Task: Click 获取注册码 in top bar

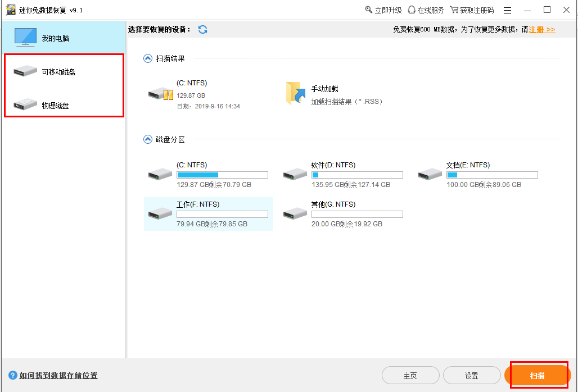Action: pyautogui.click(x=477, y=10)
